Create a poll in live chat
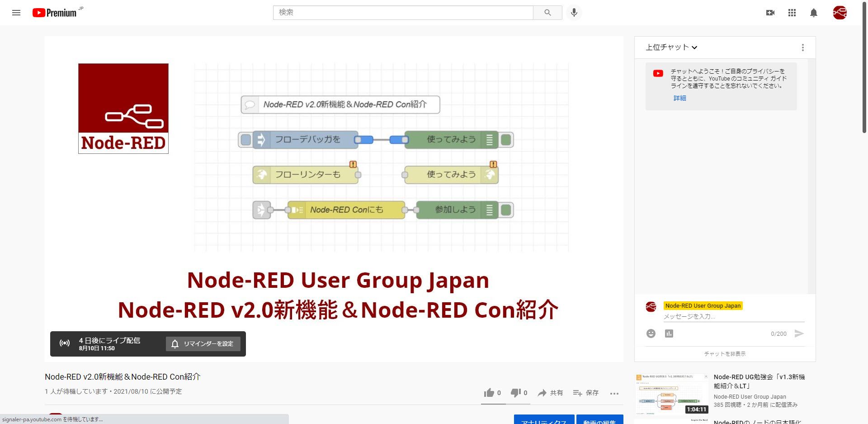The image size is (868, 424). (669, 333)
